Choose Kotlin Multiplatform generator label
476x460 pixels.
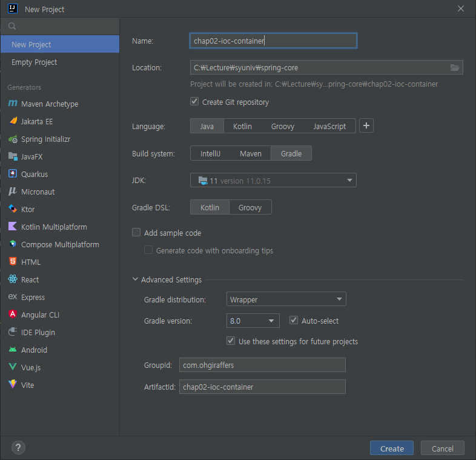point(54,227)
